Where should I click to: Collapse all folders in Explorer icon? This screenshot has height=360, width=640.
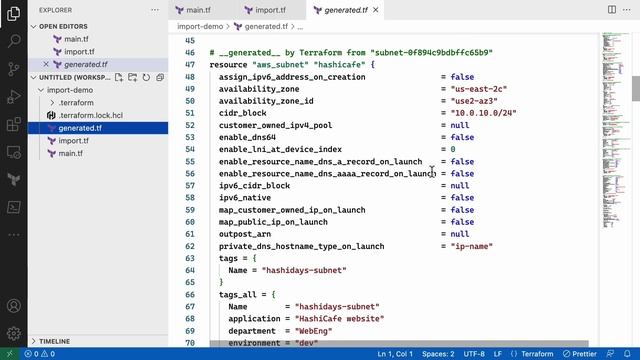pyautogui.click(x=160, y=77)
